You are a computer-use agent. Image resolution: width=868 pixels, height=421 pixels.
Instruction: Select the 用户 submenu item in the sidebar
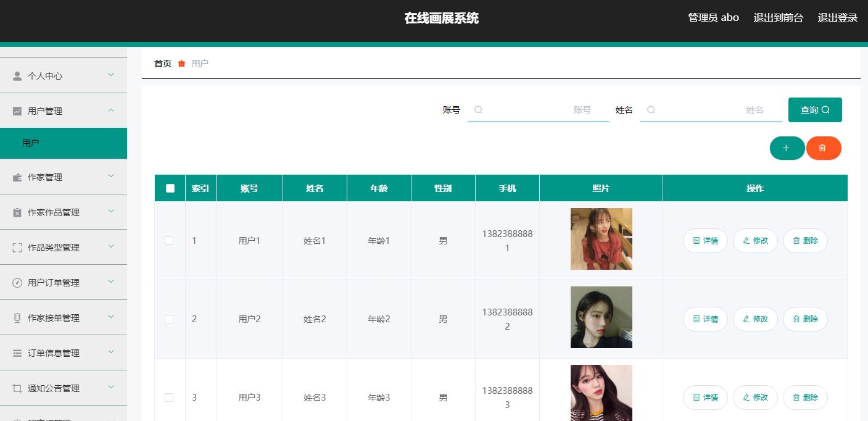64,143
